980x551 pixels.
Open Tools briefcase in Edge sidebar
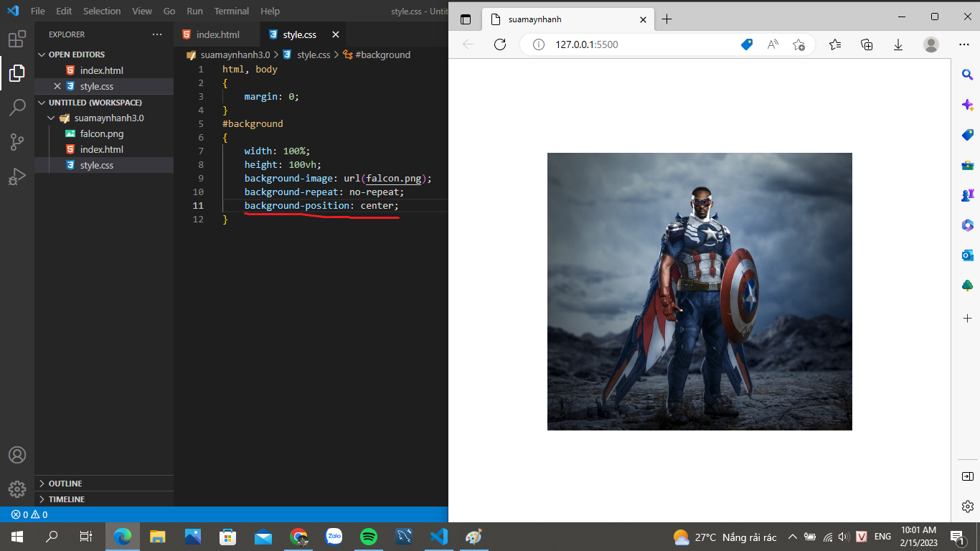[967, 165]
